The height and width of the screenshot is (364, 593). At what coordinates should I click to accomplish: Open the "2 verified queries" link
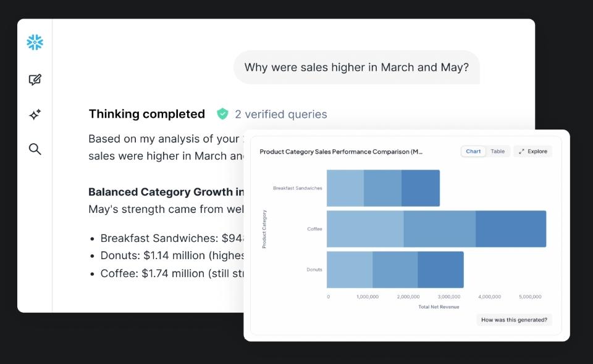[281, 114]
